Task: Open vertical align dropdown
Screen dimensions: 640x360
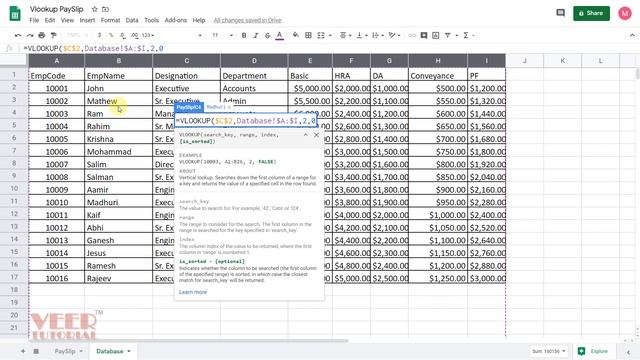Action: (x=362, y=36)
